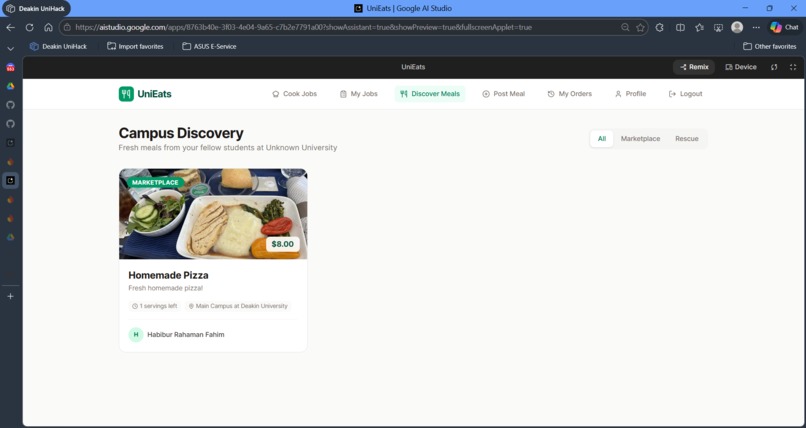The height and width of the screenshot is (428, 806).
Task: Click the Campus Discovery heading
Action: coord(181,134)
